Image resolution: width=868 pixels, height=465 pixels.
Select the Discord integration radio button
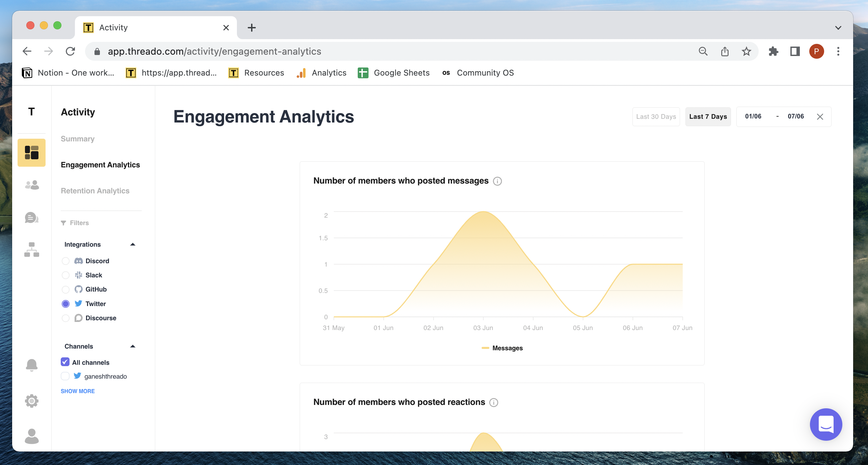[x=66, y=261]
